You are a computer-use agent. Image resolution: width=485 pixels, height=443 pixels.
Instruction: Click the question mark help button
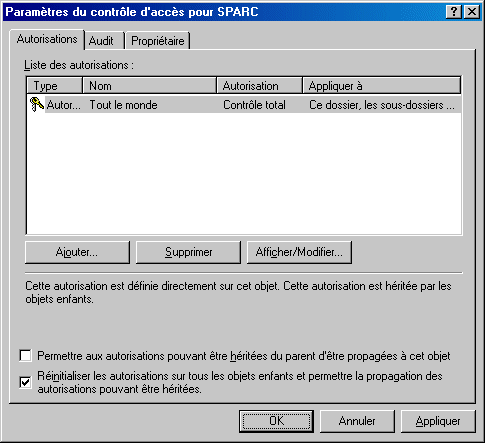click(x=454, y=12)
